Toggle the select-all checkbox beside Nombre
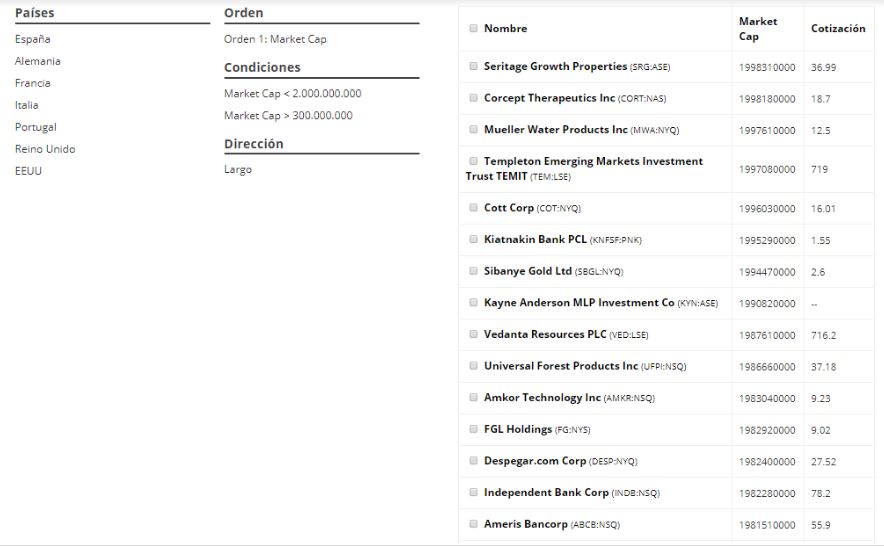The image size is (884, 546). coord(474,28)
